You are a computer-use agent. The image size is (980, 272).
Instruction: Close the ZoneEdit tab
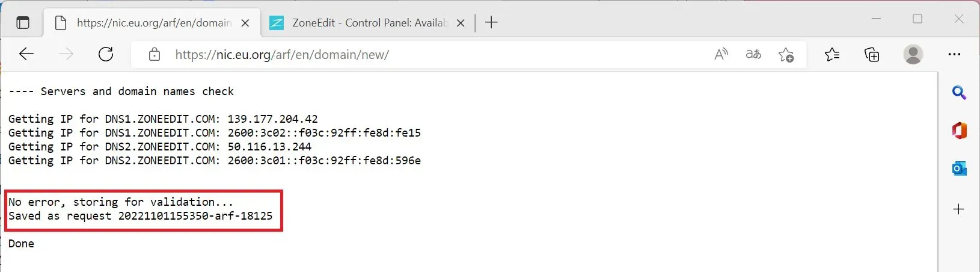(461, 23)
